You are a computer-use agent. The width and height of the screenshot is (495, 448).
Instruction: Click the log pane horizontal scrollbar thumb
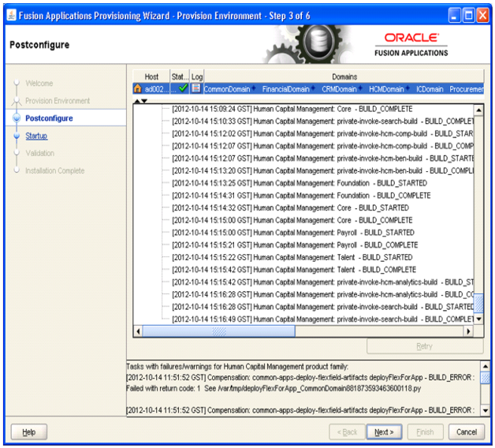(x=219, y=331)
